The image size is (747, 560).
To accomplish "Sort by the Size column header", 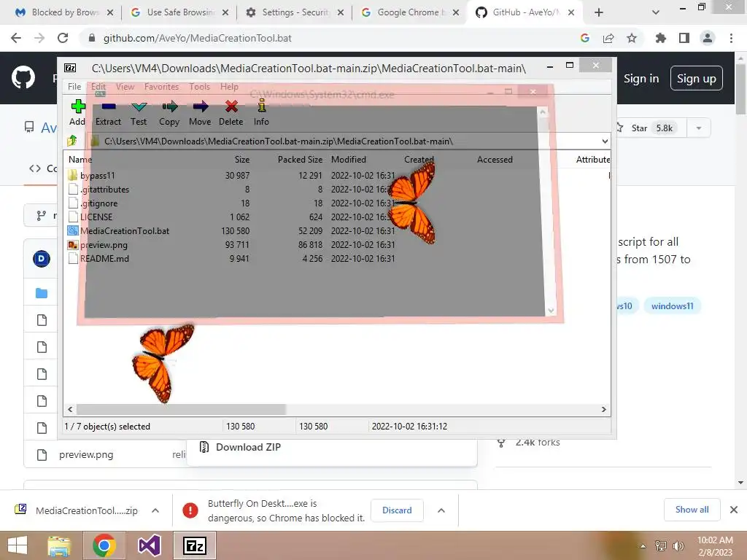I will pos(242,160).
